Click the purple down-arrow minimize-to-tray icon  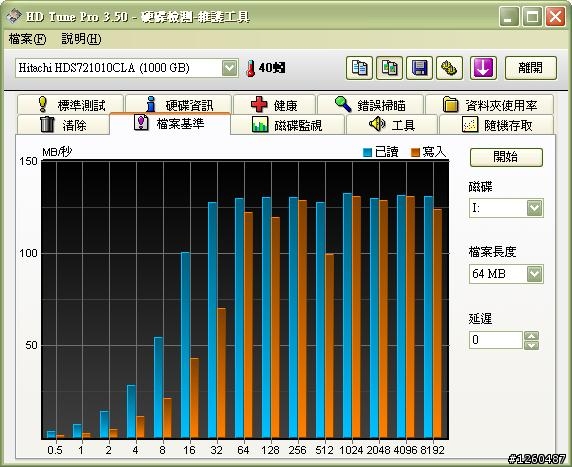(483, 68)
